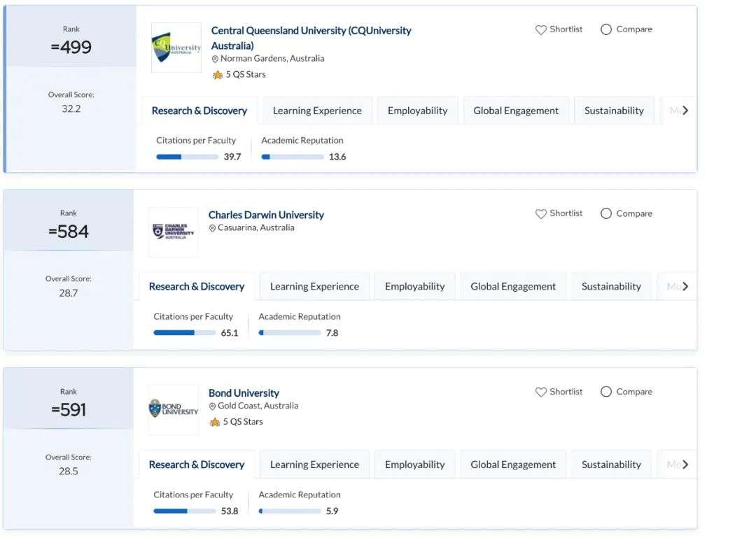Open the Charles Darwin University link
Screen dimensions: 756x559
[x=266, y=215]
